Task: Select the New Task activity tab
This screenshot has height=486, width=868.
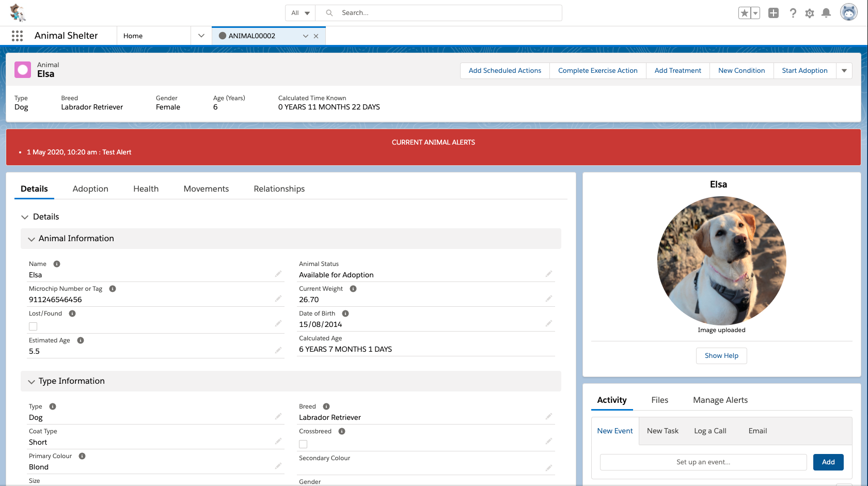Action: [x=663, y=431]
